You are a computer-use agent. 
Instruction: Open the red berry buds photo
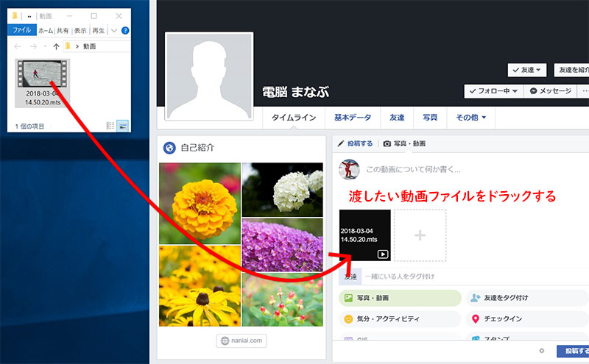click(282, 299)
